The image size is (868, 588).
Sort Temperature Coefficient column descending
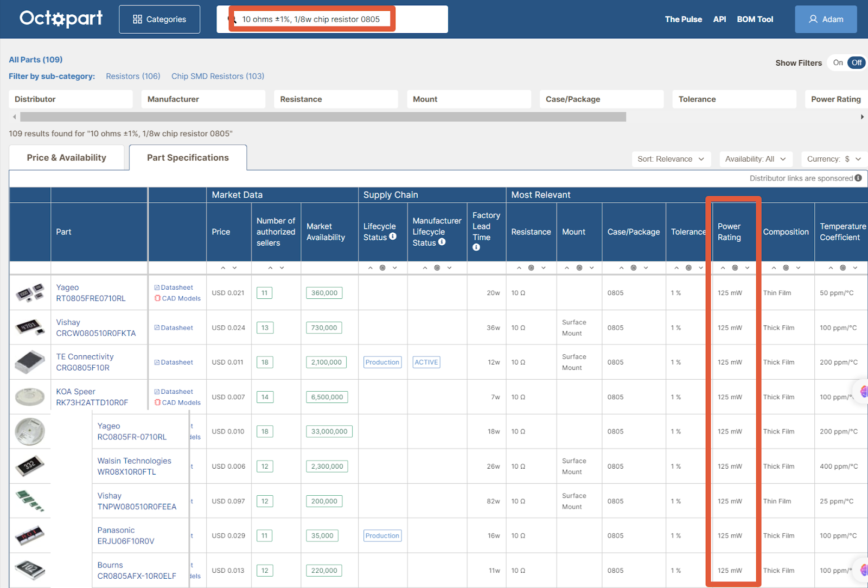855,268
